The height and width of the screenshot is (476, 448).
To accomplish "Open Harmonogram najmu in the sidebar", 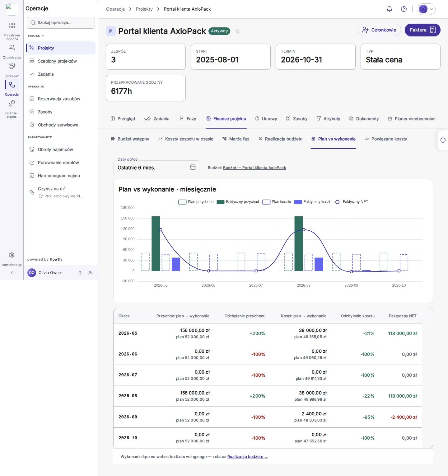I will [61, 176].
